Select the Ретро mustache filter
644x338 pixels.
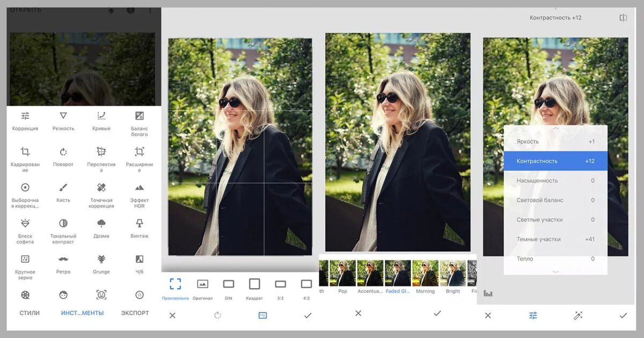(x=63, y=264)
